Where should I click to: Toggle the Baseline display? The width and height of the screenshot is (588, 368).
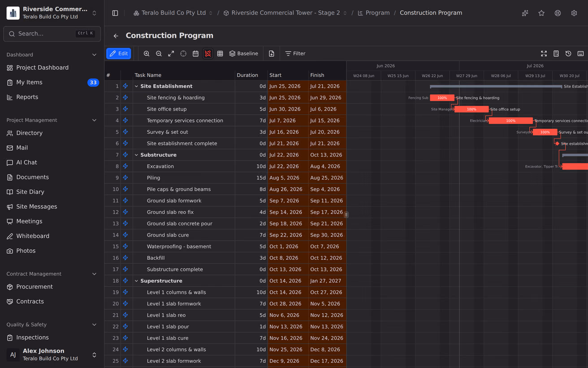click(244, 54)
